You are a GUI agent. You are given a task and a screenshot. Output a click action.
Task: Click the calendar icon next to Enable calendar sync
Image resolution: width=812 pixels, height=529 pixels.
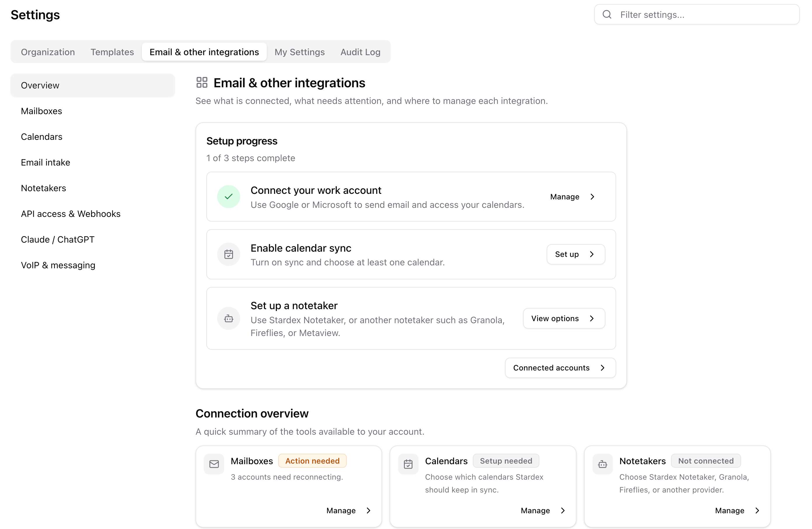(229, 254)
